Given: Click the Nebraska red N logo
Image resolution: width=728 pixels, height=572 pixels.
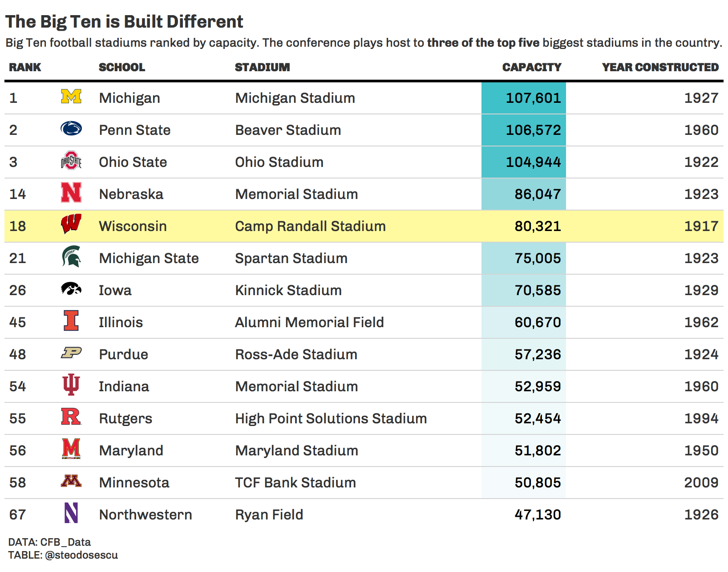Looking at the screenshot, I should coord(71,193).
